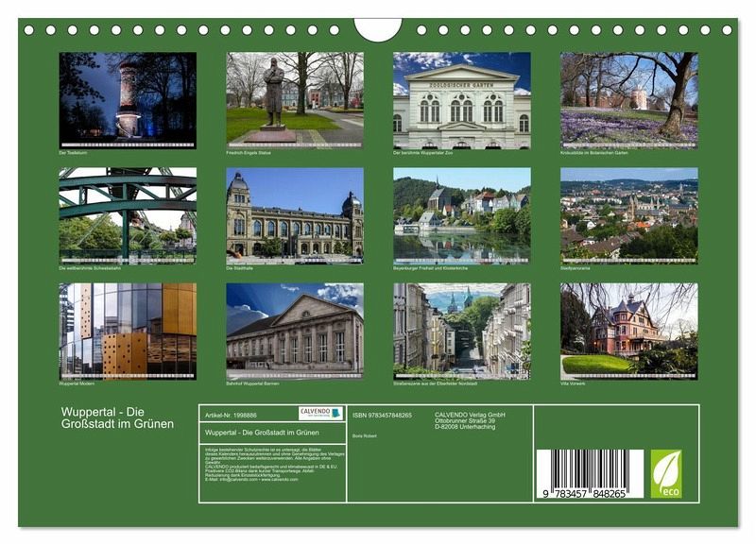The image size is (756, 545).
Task: Click 'D-82008 Unterhaching' text
Action: point(465,426)
